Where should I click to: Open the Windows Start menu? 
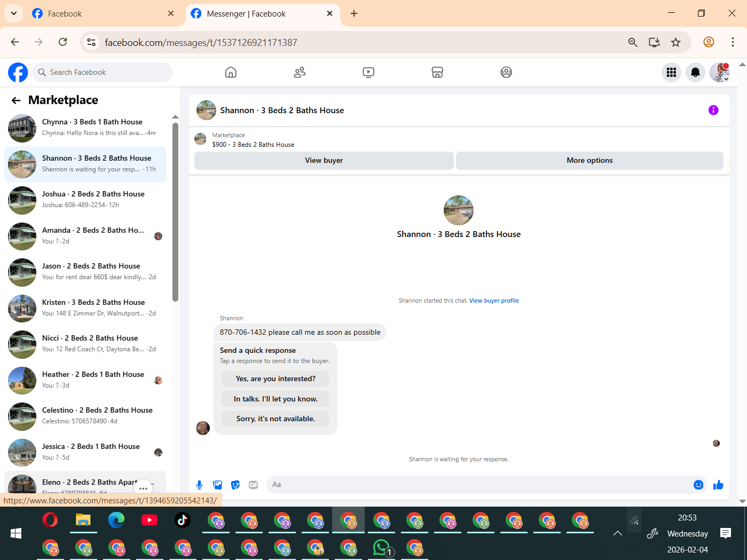click(x=16, y=533)
